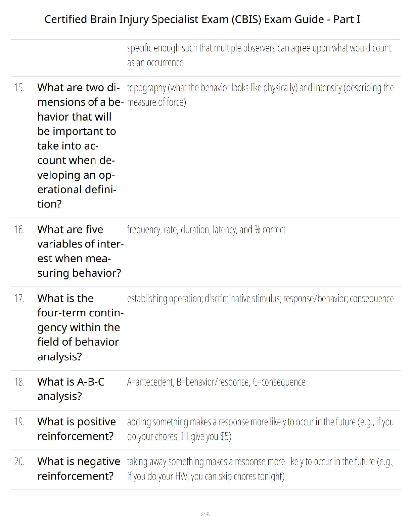Click question number 16
Screen dimensions: 411x532
pyautogui.click(x=19, y=230)
